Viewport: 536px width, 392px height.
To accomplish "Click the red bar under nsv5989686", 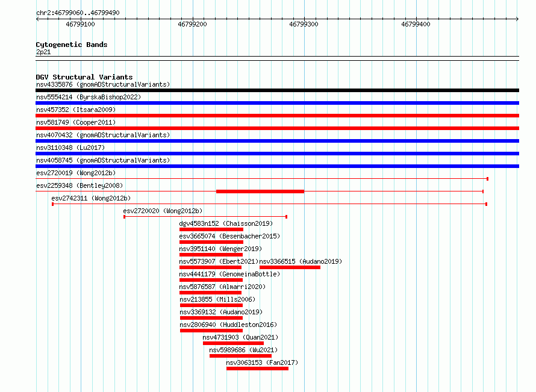I will 241,356.
